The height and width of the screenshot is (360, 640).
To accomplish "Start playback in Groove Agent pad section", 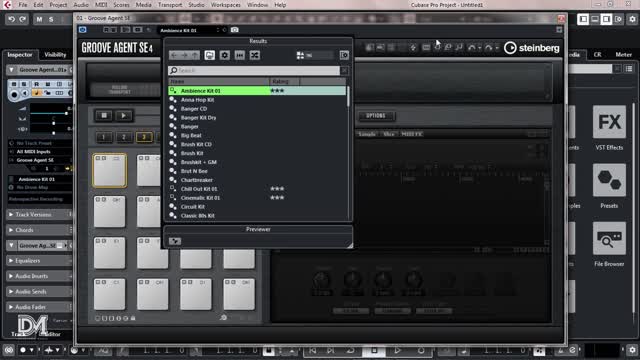I will (x=124, y=116).
